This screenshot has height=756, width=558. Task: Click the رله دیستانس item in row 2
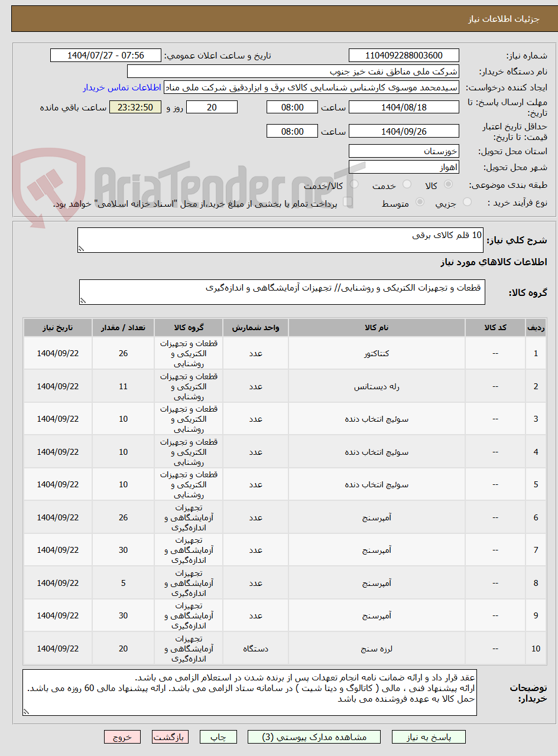click(377, 386)
